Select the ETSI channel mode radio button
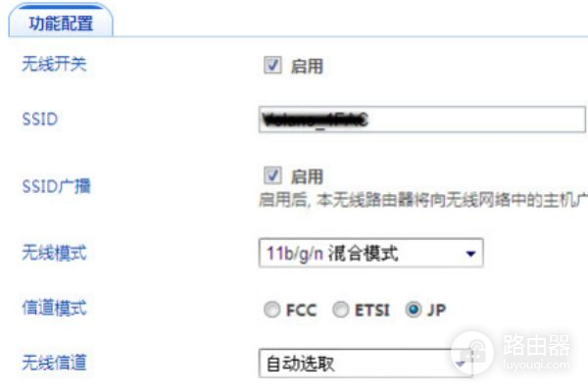The image size is (588, 392). [x=341, y=310]
